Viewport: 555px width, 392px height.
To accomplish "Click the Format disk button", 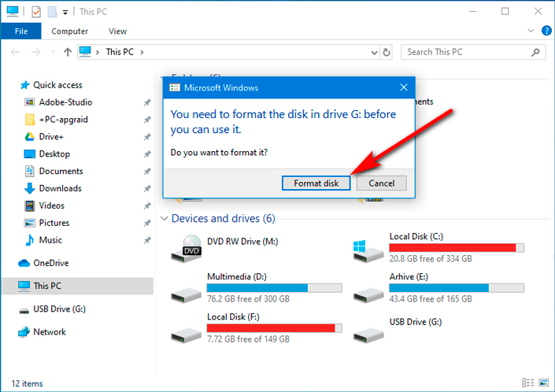I will tap(316, 183).
